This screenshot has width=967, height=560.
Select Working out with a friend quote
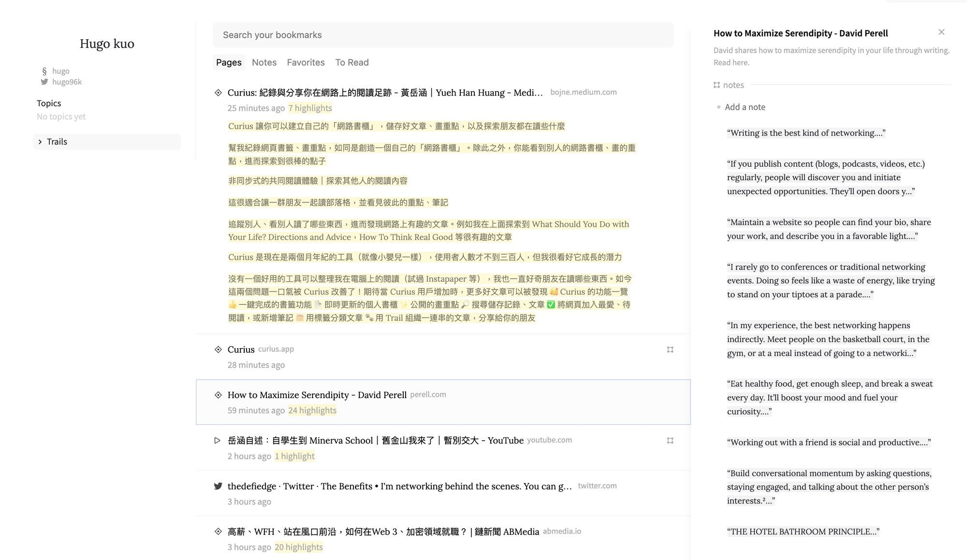point(829,442)
